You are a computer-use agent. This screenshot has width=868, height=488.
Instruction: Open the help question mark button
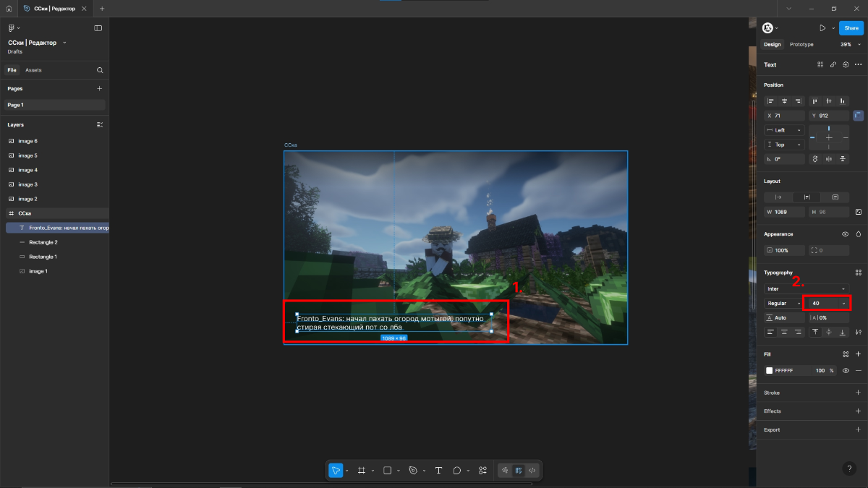tap(849, 468)
